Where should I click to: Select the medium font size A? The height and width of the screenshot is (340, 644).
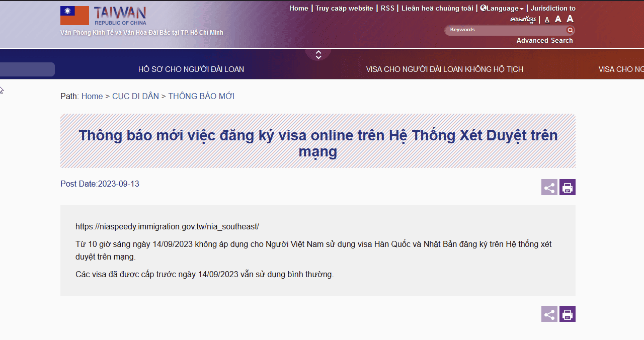pyautogui.click(x=558, y=19)
